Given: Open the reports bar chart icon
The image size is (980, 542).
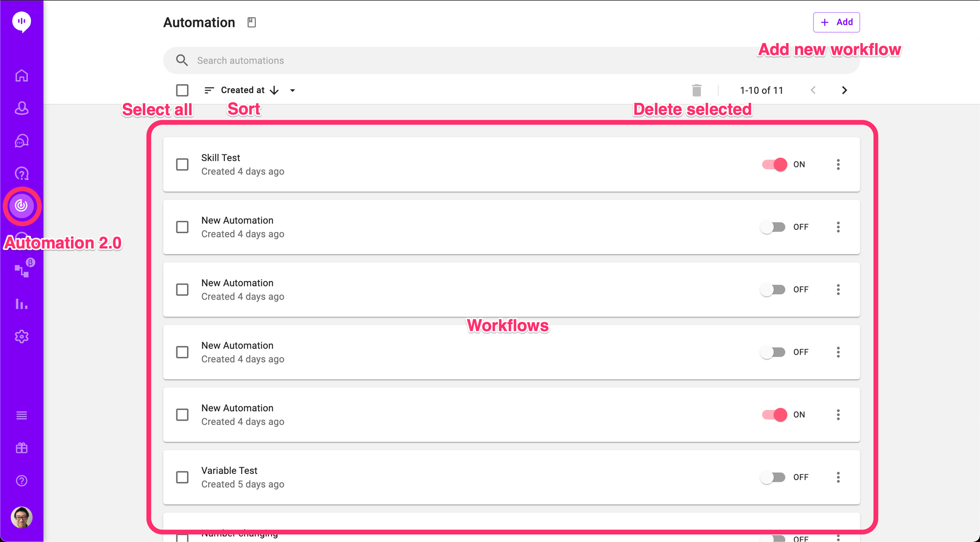Looking at the screenshot, I should tap(22, 304).
